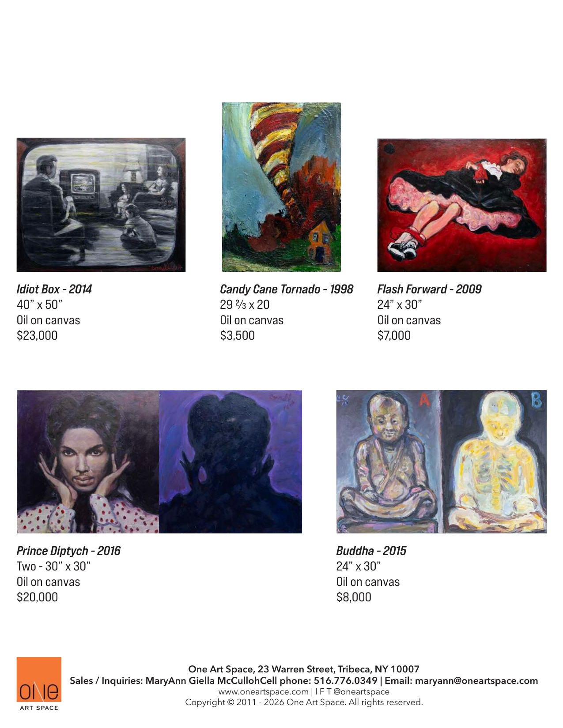This screenshot has height=728, width=563.
Task: Click the Prince Diptych - 2016 title
Action: point(68,551)
